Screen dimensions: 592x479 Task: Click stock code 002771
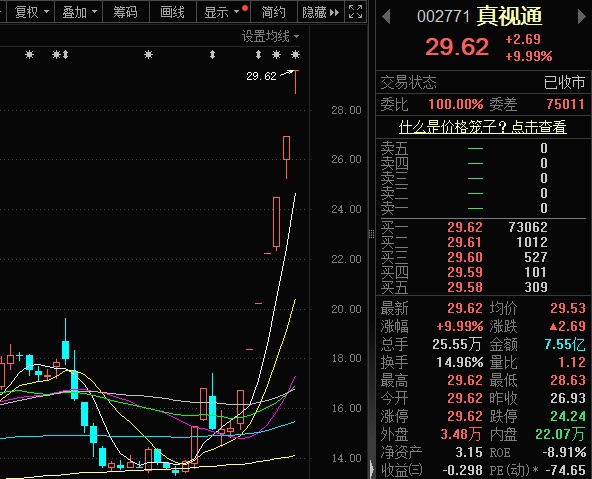click(443, 17)
